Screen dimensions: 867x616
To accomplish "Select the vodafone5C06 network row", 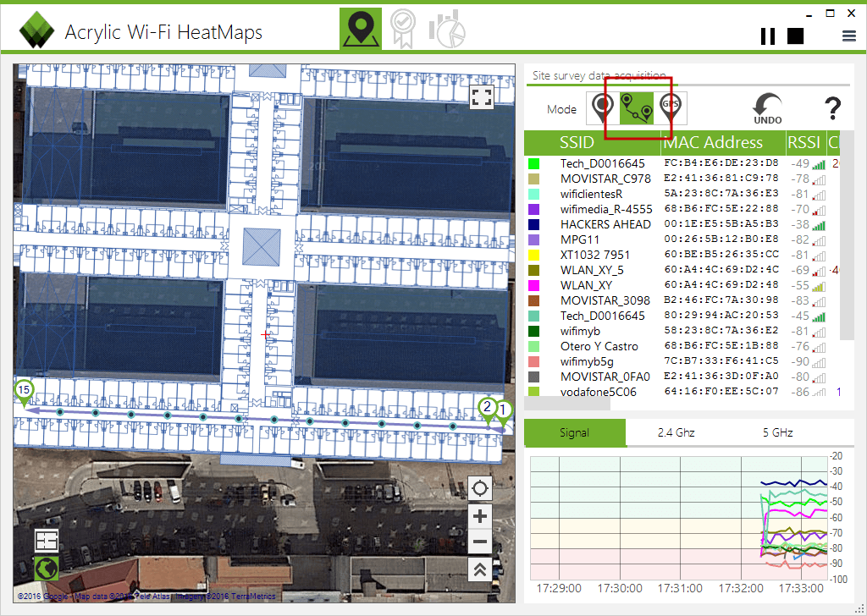I will click(x=682, y=392).
